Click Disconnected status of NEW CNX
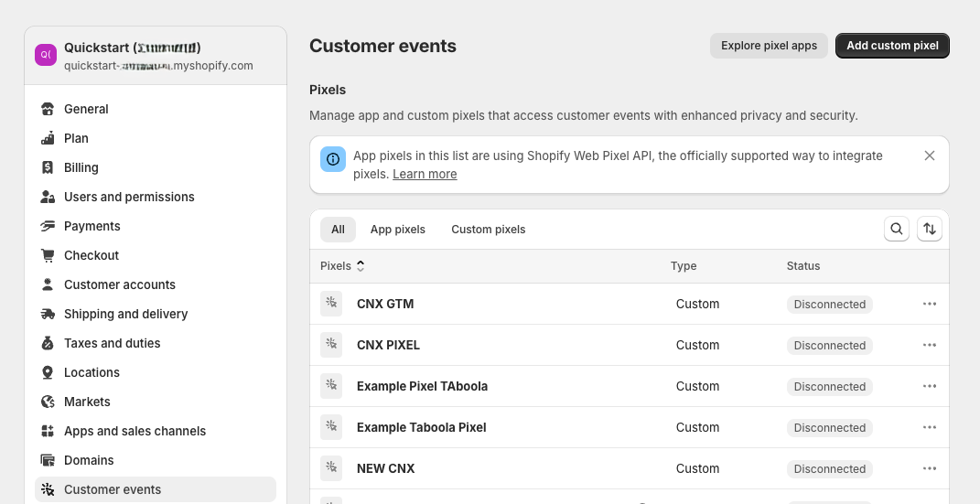Viewport: 980px width, 504px height. coord(829,469)
